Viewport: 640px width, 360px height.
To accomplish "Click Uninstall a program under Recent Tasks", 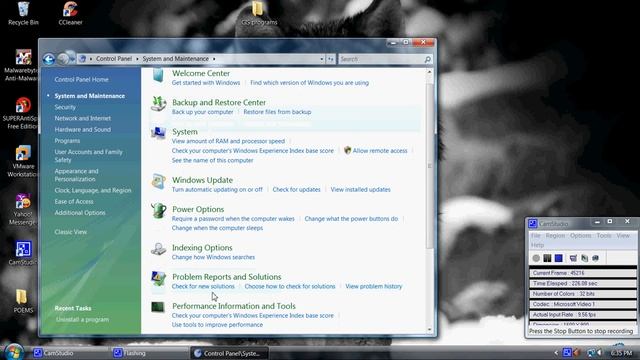I will tap(82, 320).
